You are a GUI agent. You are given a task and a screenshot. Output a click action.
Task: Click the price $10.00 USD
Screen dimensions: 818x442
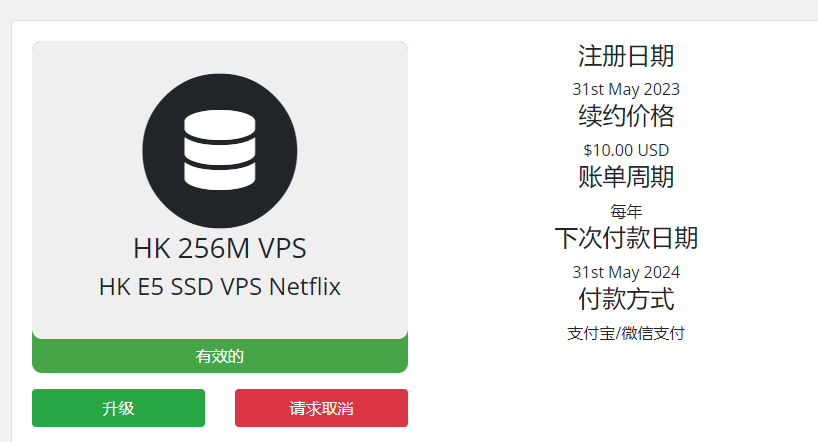coord(626,150)
